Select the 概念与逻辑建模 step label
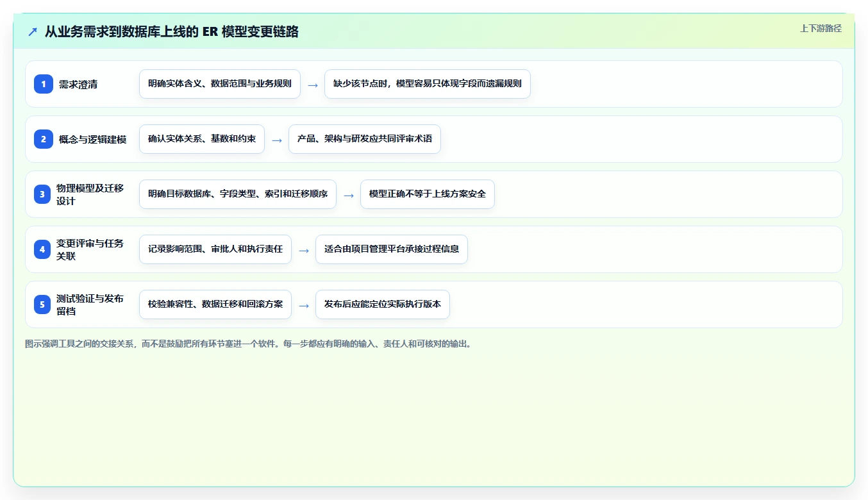Viewport: 868px width, 500px height. (x=93, y=139)
